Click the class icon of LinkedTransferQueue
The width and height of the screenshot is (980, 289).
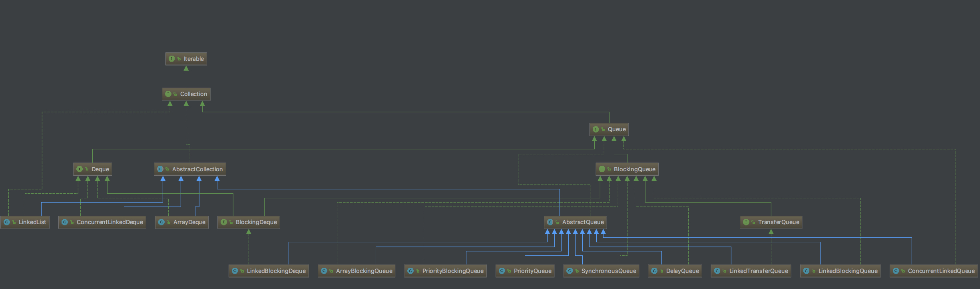717,271
